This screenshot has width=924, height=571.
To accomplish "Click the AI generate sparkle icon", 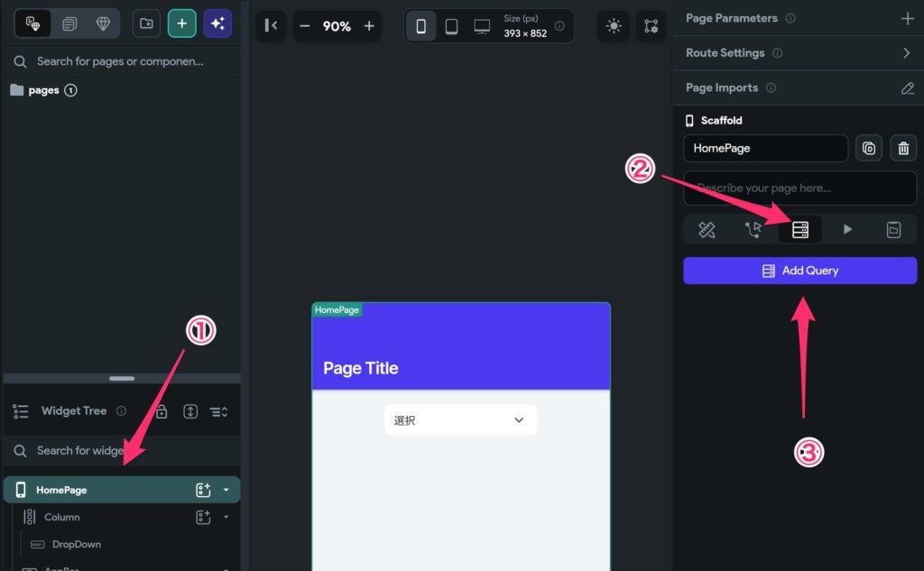I will (x=217, y=23).
